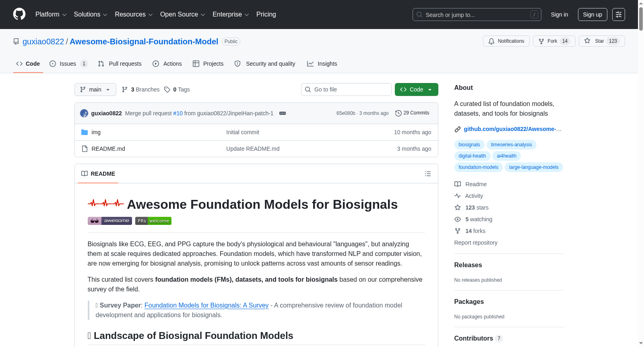Switch to the Code tab
The height and width of the screenshot is (347, 644).
click(x=28, y=64)
